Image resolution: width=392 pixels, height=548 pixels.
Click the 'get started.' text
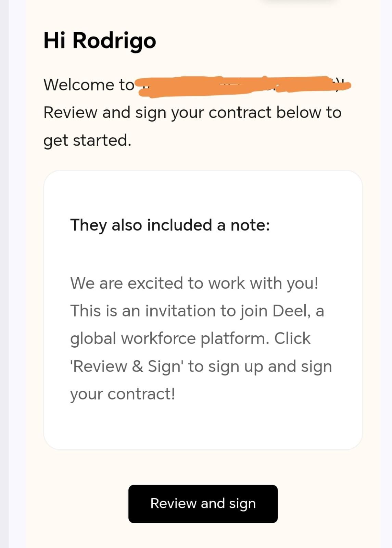tap(87, 140)
